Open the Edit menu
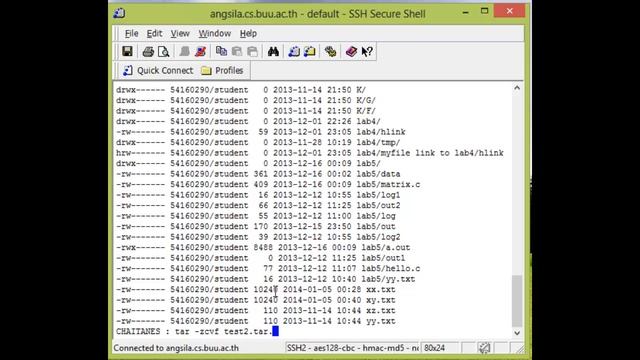The height and width of the screenshot is (360, 640). [154, 33]
